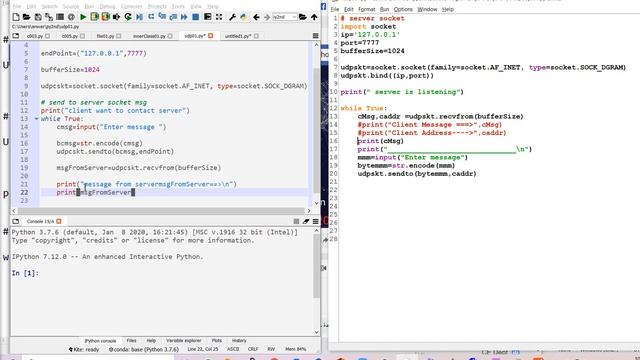Image resolution: width=640 pixels, height=360 pixels.
Task: Select the Plots pane tab
Action: (217, 340)
